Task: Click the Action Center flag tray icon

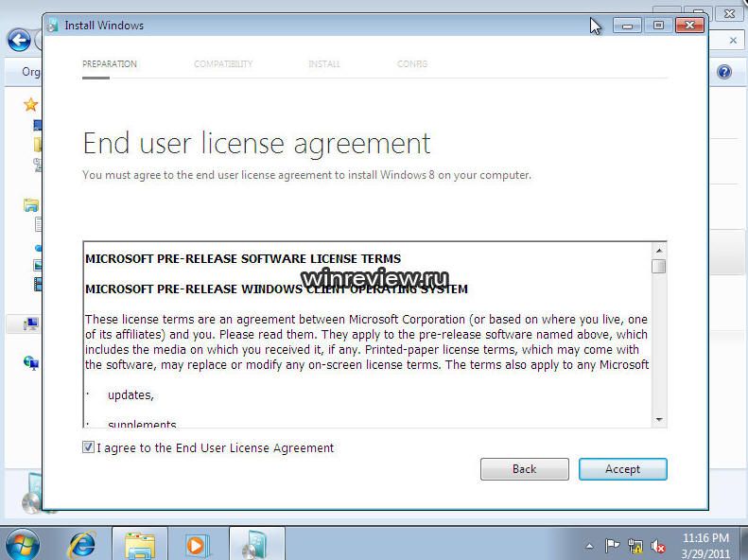Action: pyautogui.click(x=612, y=546)
